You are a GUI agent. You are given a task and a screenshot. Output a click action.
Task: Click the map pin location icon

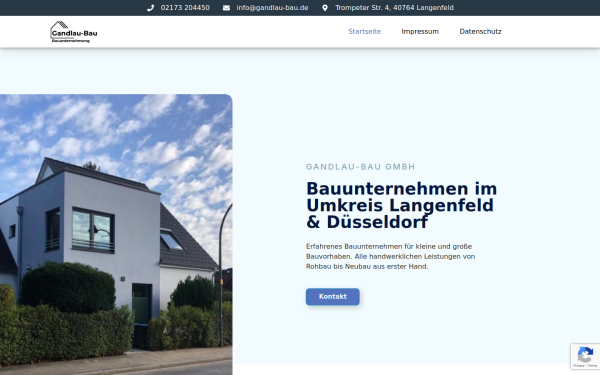pos(325,8)
